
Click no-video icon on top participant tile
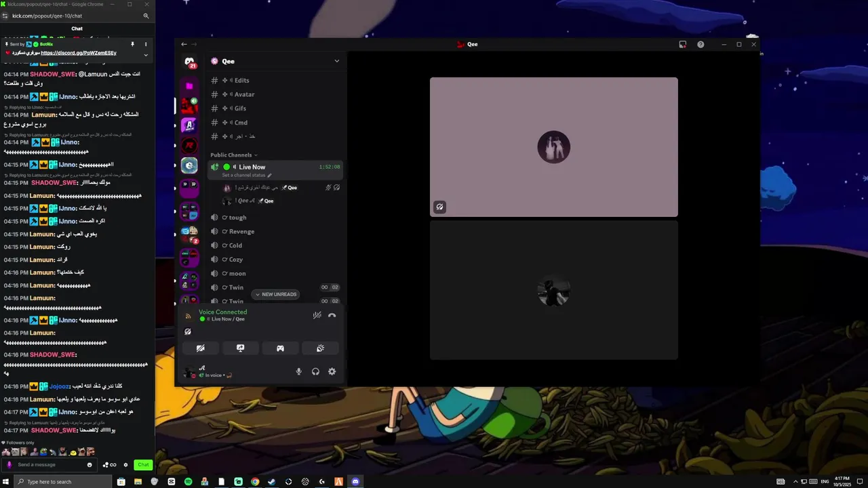click(x=439, y=207)
